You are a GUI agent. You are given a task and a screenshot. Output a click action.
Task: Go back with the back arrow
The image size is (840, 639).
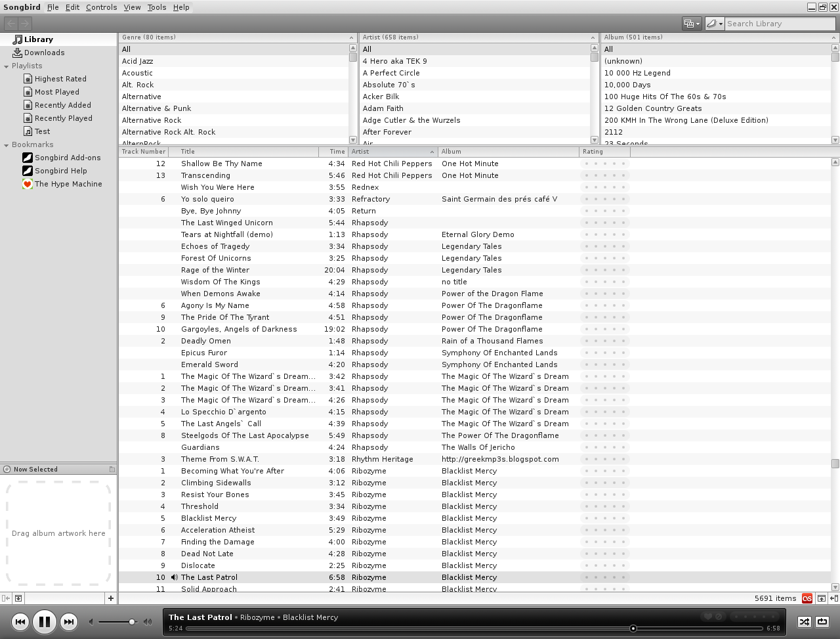click(10, 24)
